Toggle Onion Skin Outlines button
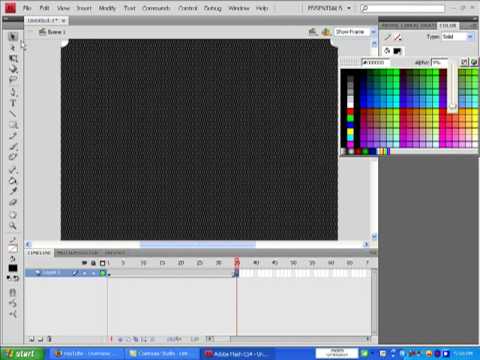The height and width of the screenshot is (360, 480). (136, 339)
